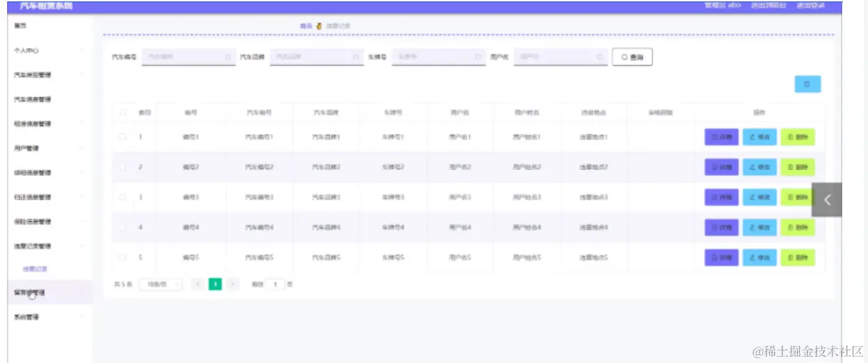Click cell 汽车品牌3 in the table

tap(326, 197)
